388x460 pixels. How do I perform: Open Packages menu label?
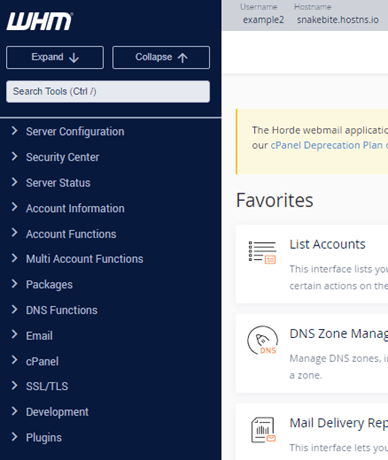pyautogui.click(x=49, y=285)
